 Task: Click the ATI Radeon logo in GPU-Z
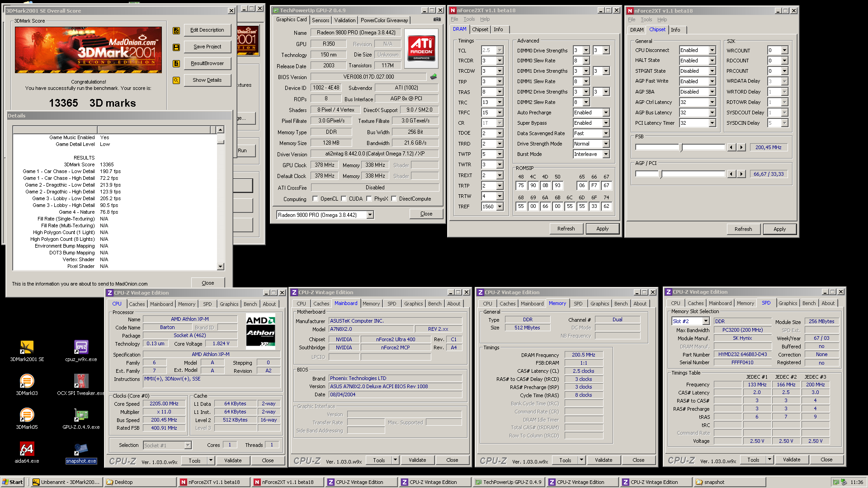click(x=421, y=48)
